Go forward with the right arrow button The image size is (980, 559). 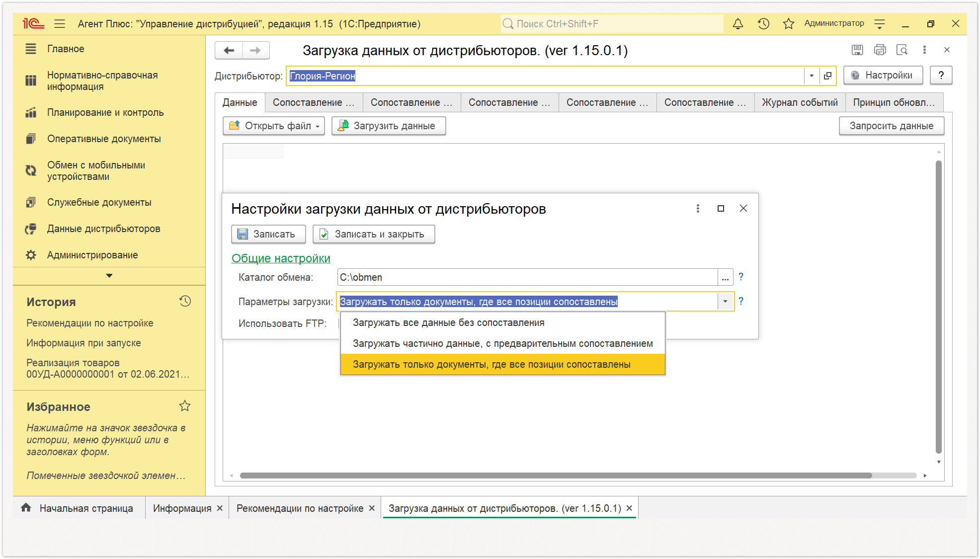[x=255, y=50]
